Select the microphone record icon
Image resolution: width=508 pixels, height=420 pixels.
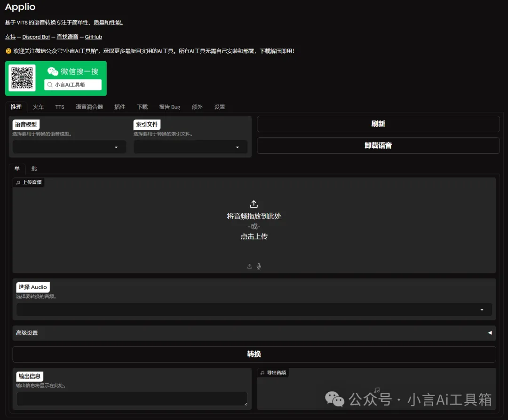tap(259, 266)
